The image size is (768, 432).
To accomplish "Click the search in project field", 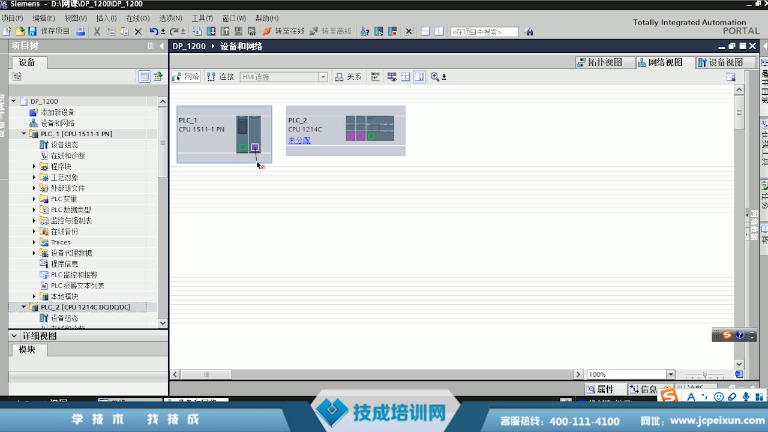I will 484,32.
